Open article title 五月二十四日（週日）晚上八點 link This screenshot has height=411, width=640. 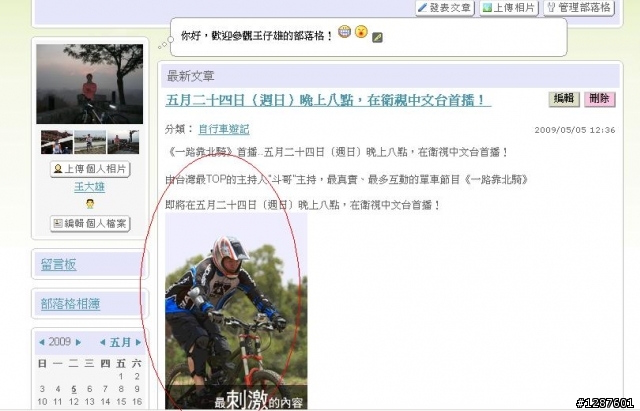[x=328, y=100]
